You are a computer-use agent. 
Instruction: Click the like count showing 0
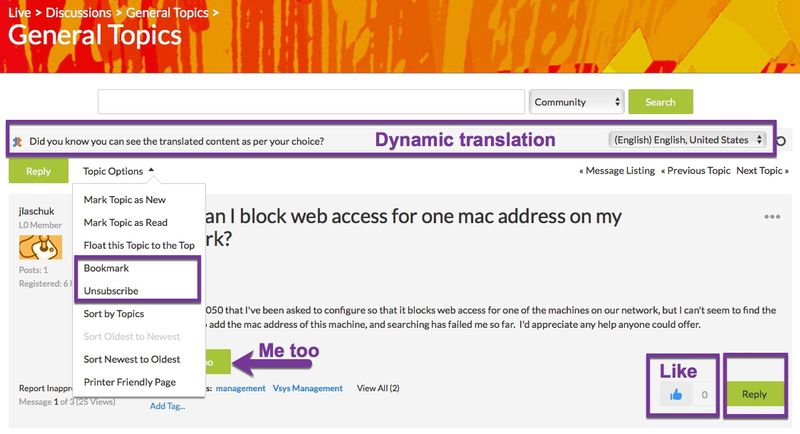tap(704, 395)
